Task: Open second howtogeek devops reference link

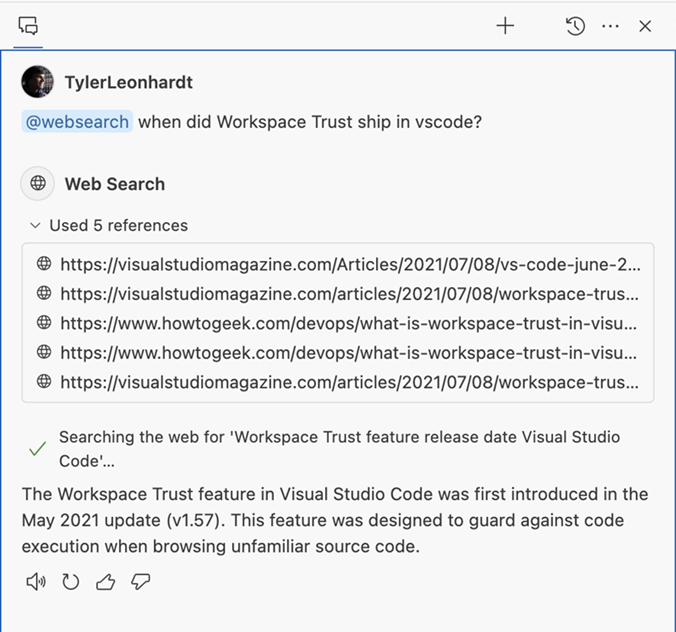Action: [x=350, y=352]
